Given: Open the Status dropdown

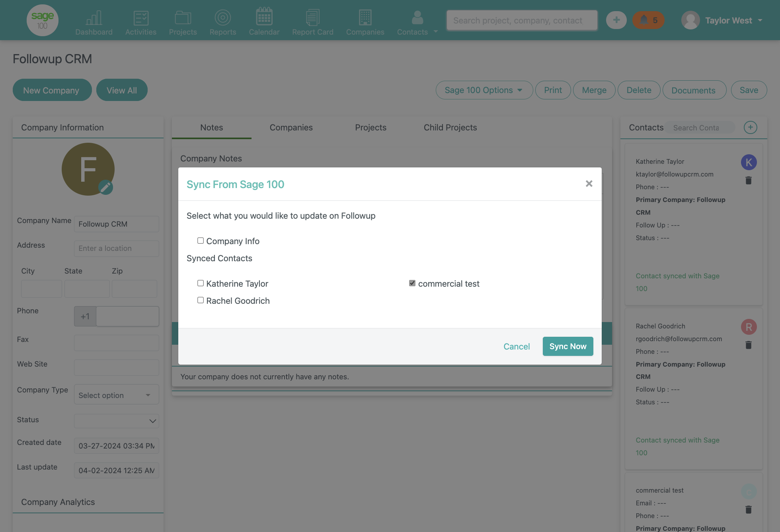Looking at the screenshot, I should pos(117,421).
